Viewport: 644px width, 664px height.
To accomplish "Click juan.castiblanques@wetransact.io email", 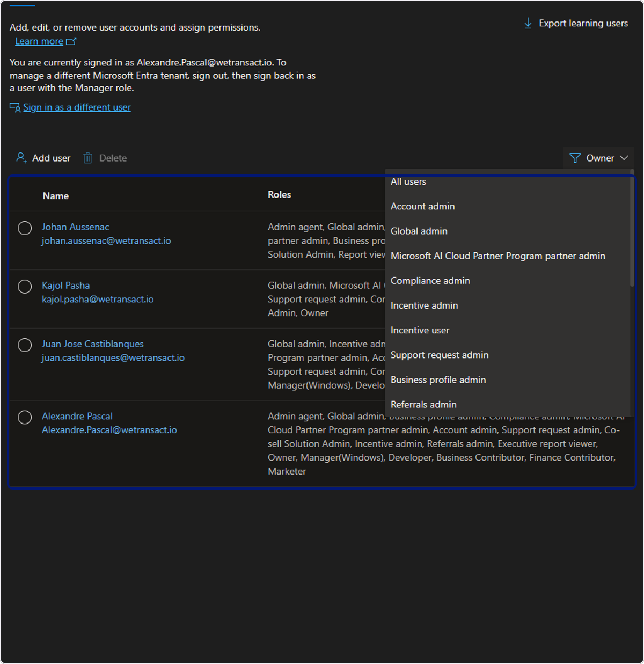I will 113,358.
